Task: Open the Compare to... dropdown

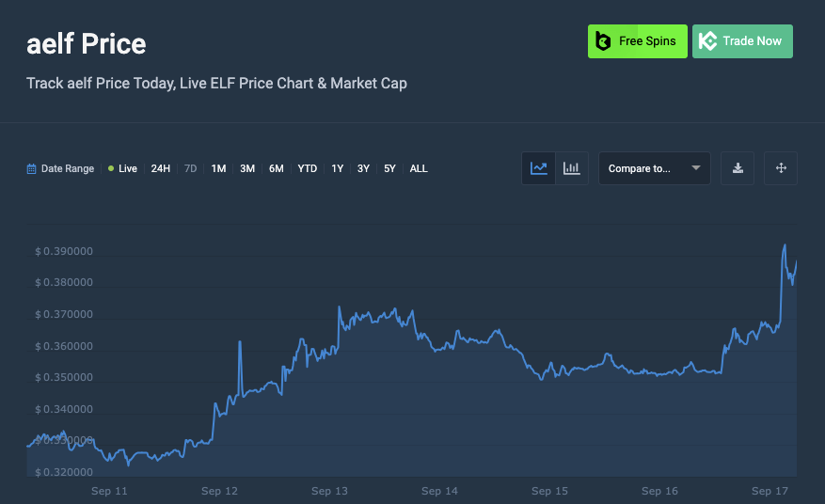Action: click(x=655, y=168)
